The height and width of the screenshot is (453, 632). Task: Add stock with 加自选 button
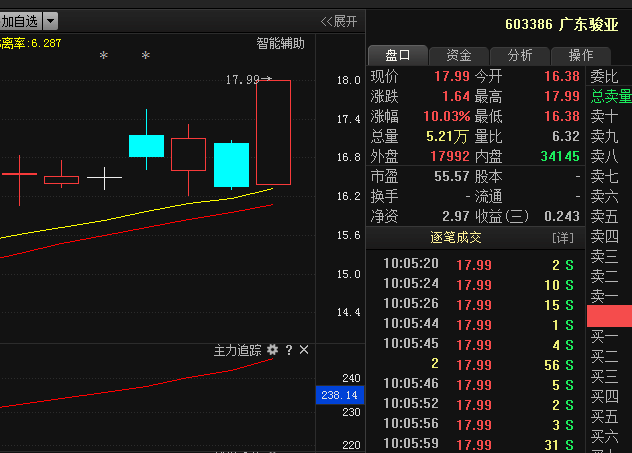click(20, 21)
